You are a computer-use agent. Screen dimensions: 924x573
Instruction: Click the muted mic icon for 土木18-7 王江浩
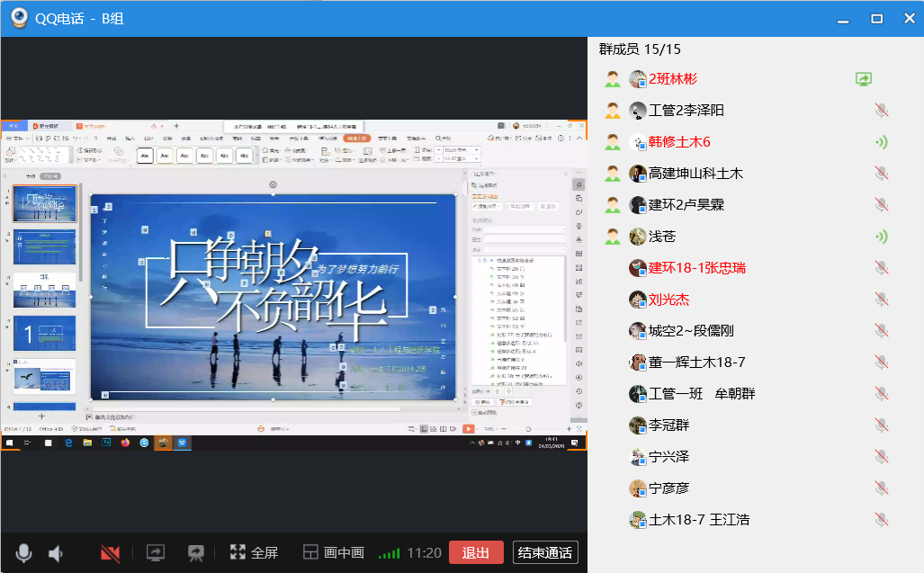click(882, 520)
